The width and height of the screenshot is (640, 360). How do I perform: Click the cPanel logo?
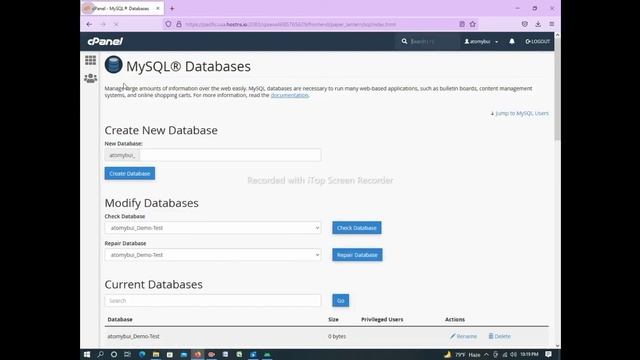point(105,41)
